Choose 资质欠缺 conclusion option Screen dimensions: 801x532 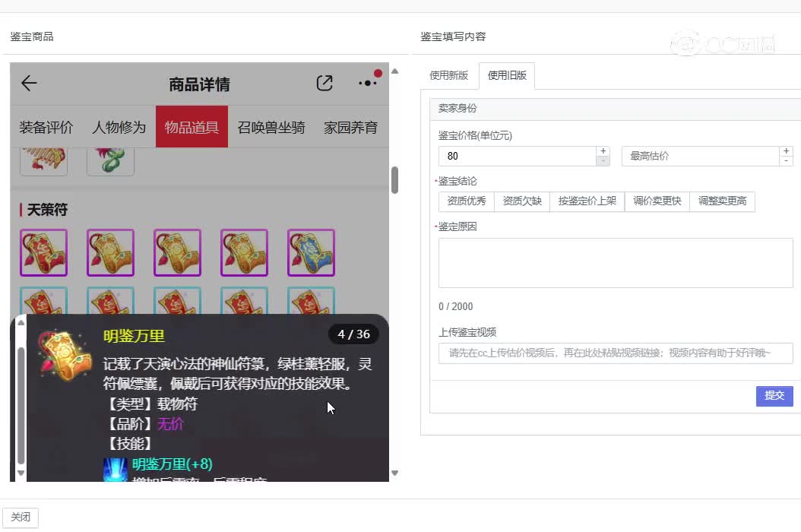(x=522, y=201)
